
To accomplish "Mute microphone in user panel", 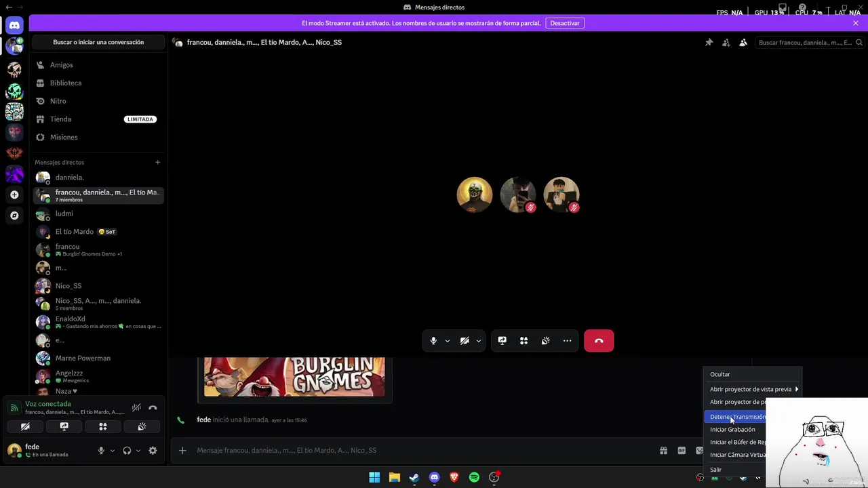I will coord(101,451).
